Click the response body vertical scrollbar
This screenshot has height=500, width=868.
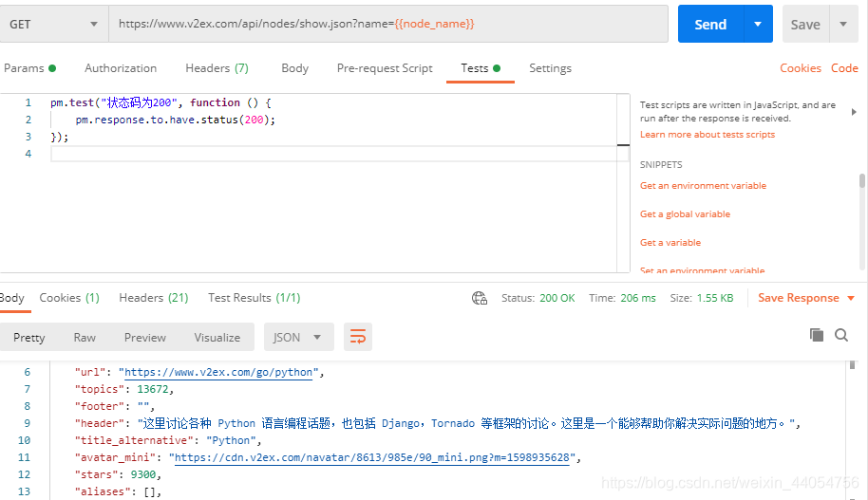point(852,365)
